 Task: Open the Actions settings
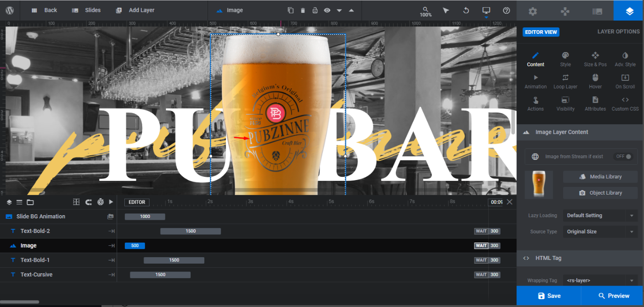(x=535, y=104)
